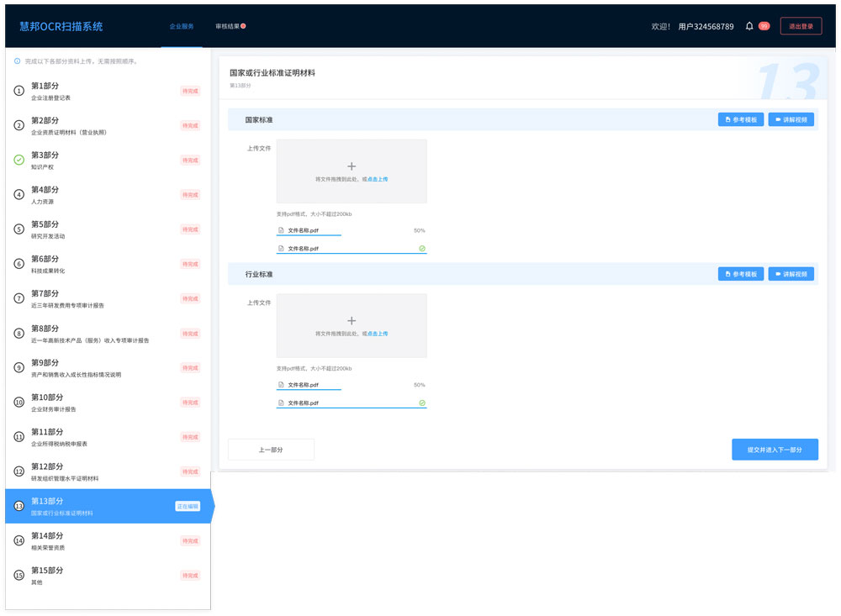Click the 上一部分 button

271,450
